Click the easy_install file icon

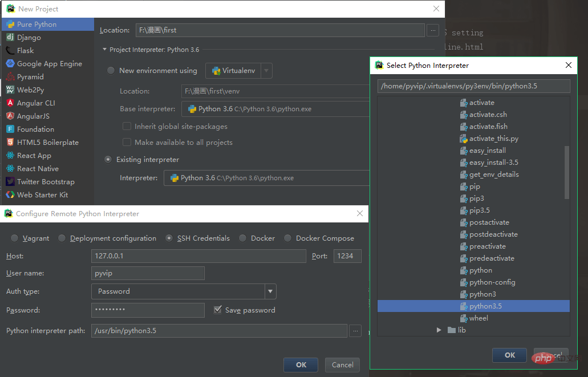pyautogui.click(x=464, y=151)
